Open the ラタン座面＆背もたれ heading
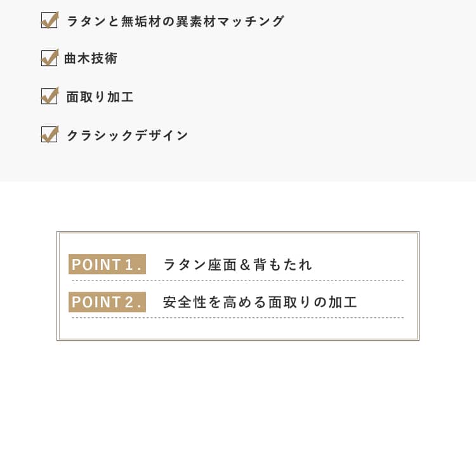 click(238, 265)
